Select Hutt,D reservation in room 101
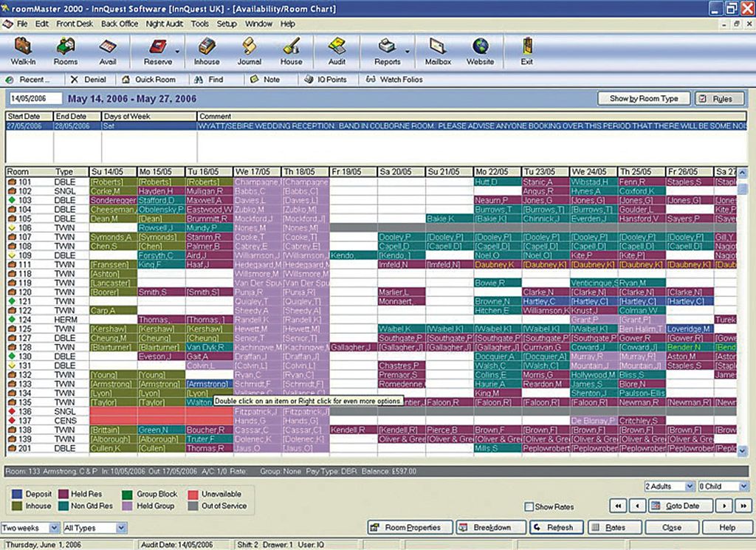The width and height of the screenshot is (756, 550). [497, 182]
